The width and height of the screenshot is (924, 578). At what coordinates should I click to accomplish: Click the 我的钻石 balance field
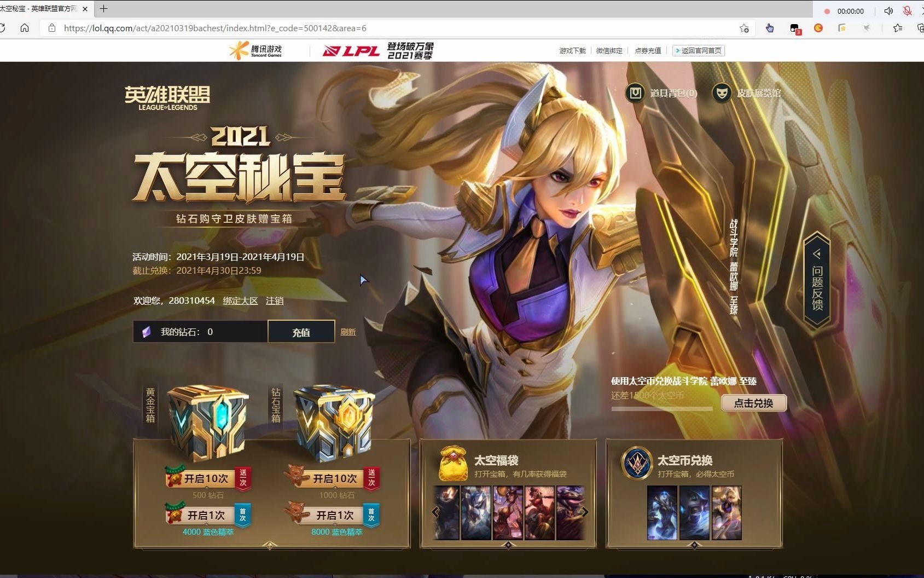(200, 332)
